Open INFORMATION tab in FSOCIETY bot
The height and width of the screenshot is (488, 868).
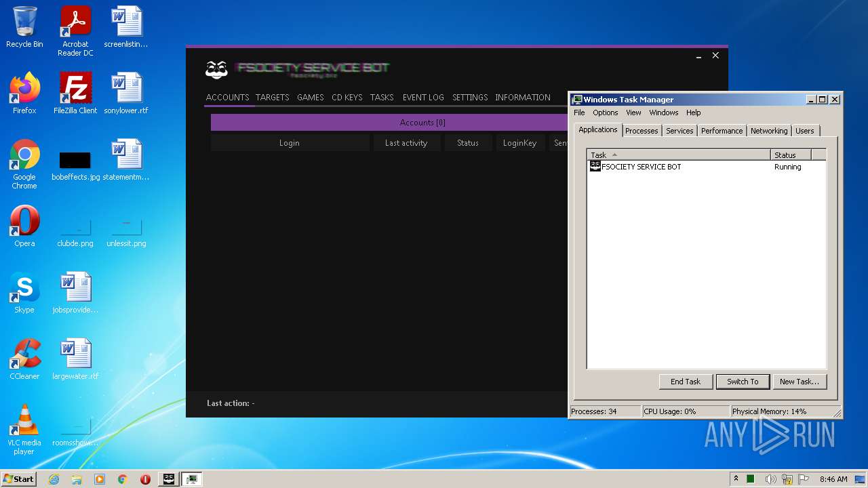523,98
